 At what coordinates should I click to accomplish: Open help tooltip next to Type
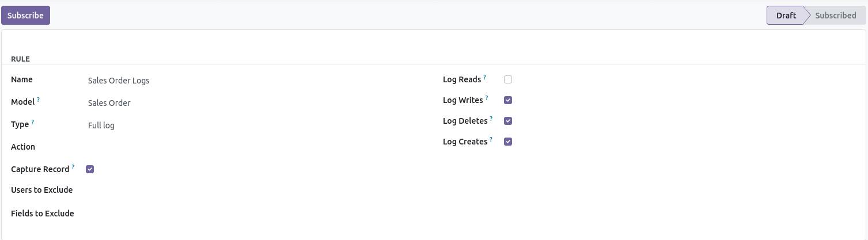click(x=33, y=122)
